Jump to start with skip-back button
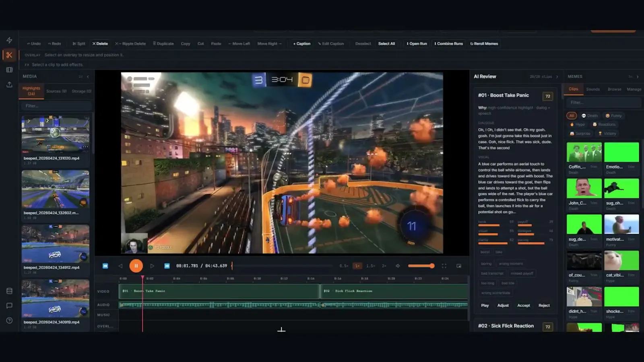Screen dimensions: 644x362 105,266
